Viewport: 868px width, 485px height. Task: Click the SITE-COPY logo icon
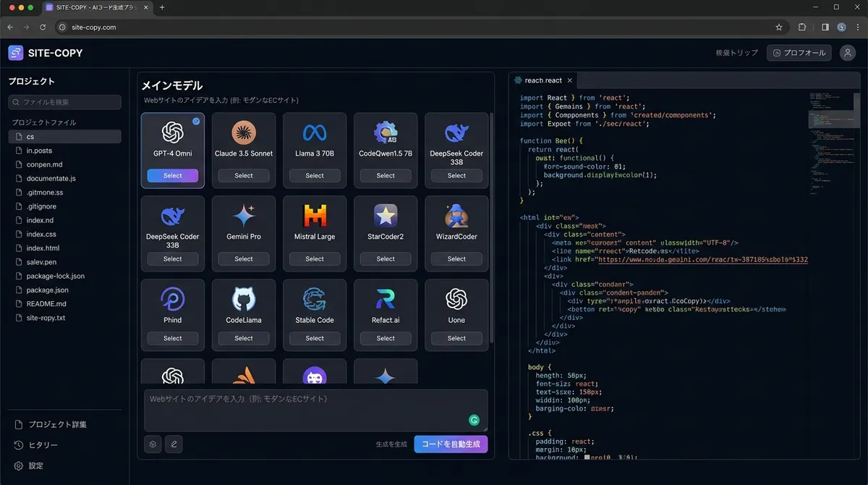[16, 53]
